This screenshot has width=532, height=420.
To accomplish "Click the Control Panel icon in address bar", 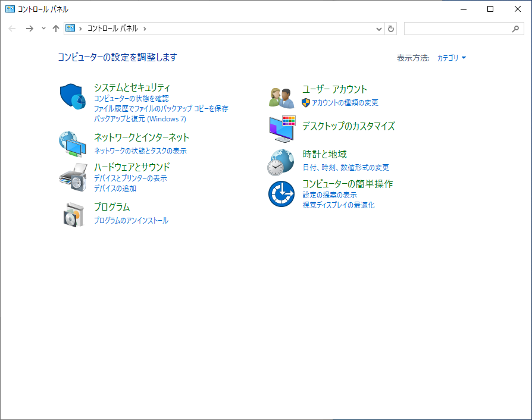I will click(x=70, y=28).
